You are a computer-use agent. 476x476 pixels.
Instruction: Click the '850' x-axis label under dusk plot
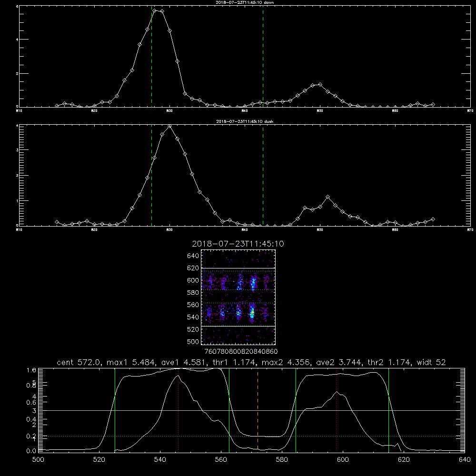(x=320, y=230)
